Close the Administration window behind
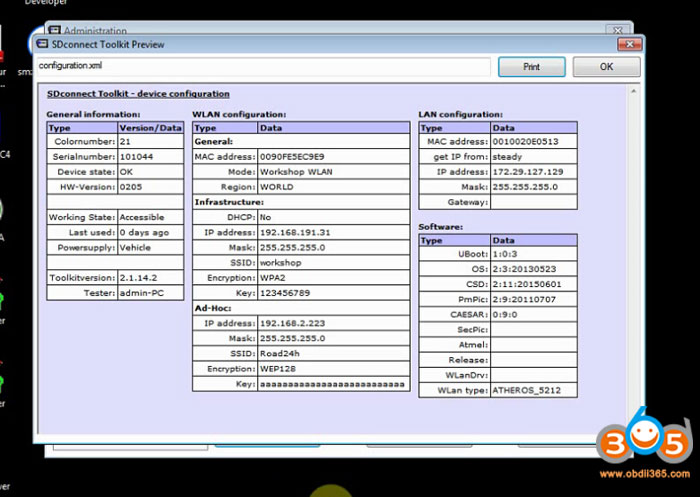 tap(617, 30)
